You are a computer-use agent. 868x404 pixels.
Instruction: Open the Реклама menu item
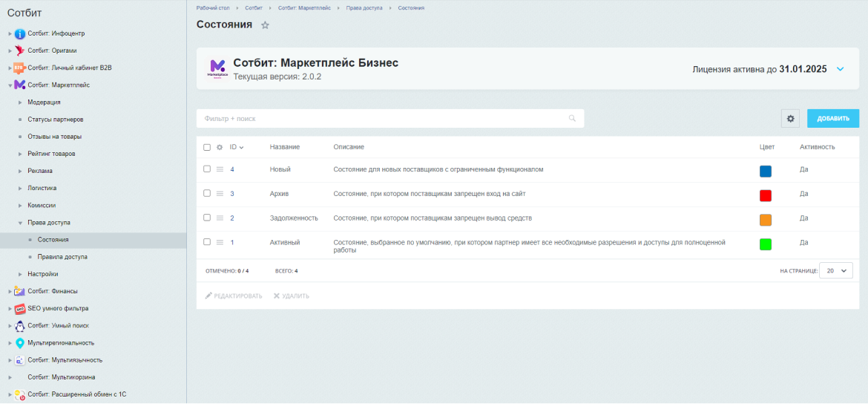click(40, 171)
